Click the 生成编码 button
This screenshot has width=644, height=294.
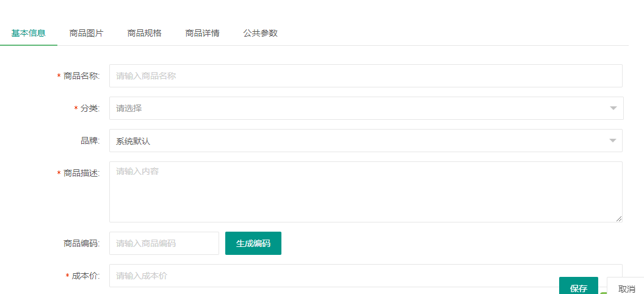coord(253,243)
